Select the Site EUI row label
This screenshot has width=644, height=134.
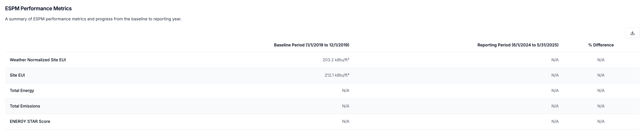(17, 75)
